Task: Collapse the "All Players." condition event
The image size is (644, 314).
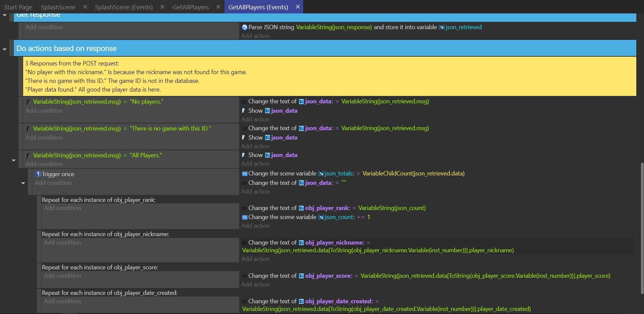Action: 14,160
